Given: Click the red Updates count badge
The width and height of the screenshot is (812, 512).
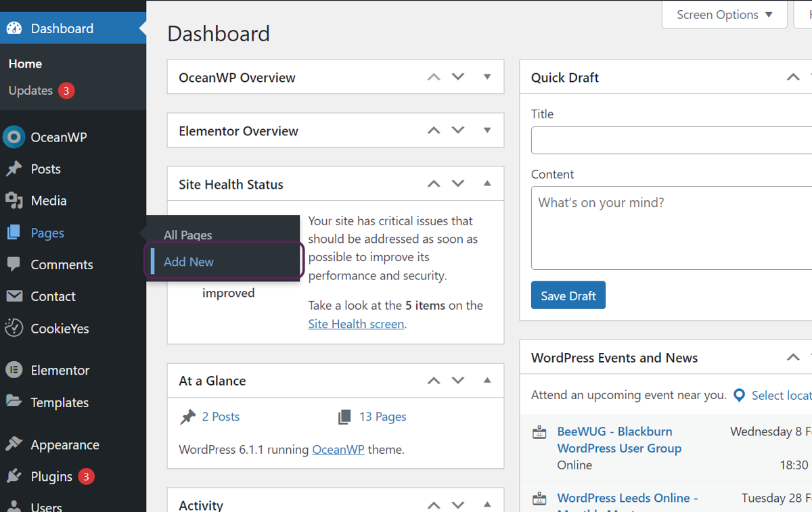Looking at the screenshot, I should [x=66, y=91].
